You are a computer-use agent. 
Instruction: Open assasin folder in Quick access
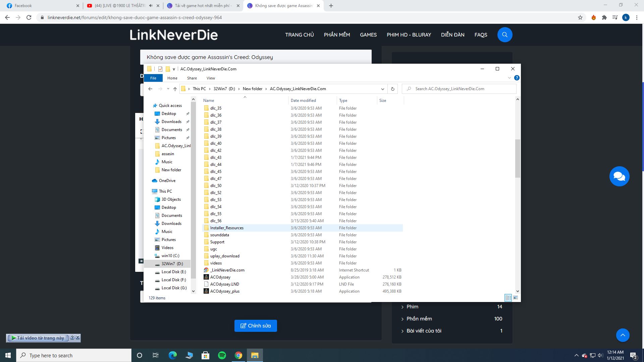coord(168,154)
